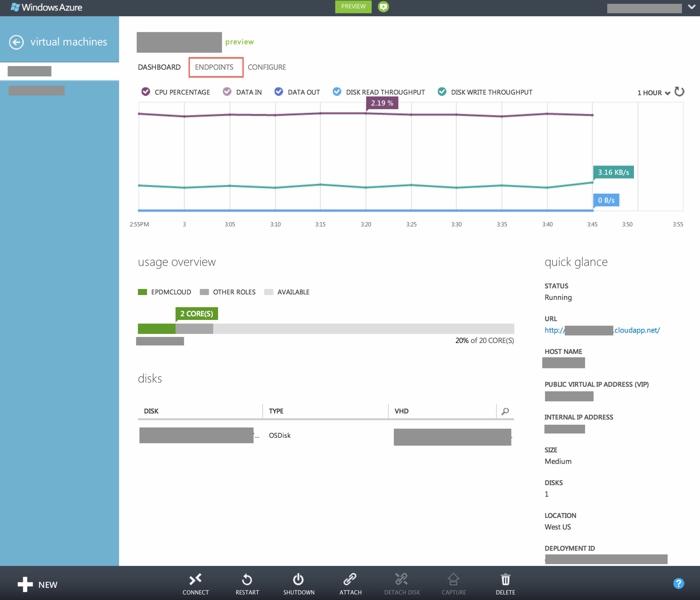The height and width of the screenshot is (600, 700).
Task: Click the Available light gray bar segment
Action: point(363,329)
